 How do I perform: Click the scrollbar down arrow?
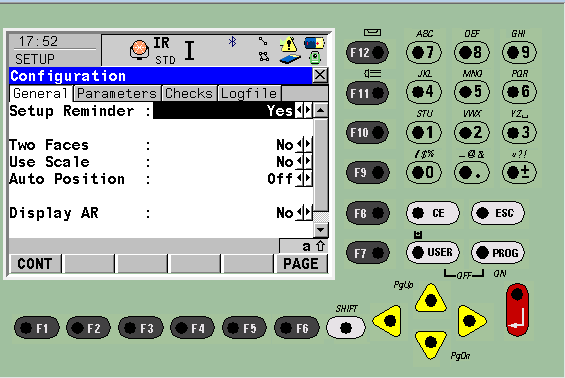[x=321, y=230]
